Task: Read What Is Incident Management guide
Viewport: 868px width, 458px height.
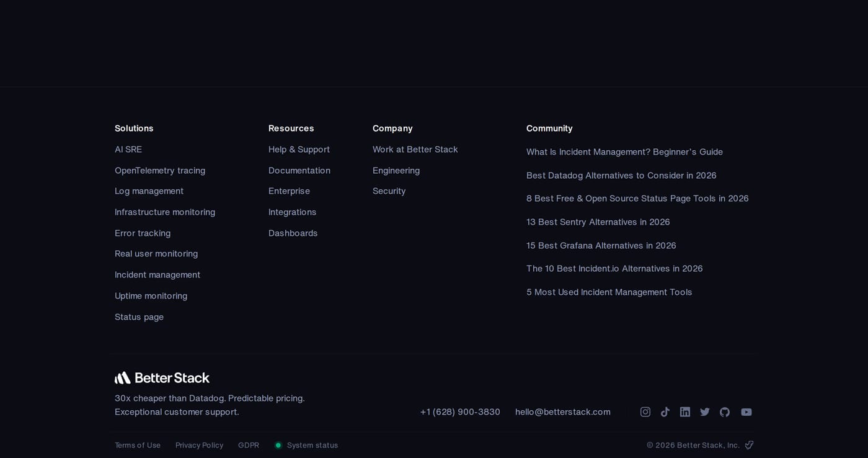Action: tap(624, 152)
